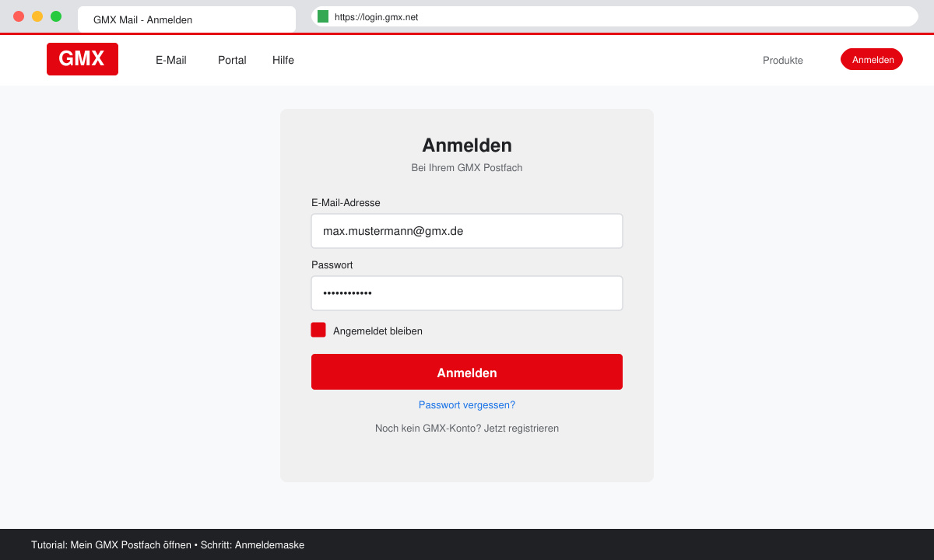Toggle the Angemeldet bleiben checkbox
The image size is (934, 560).
(x=318, y=330)
